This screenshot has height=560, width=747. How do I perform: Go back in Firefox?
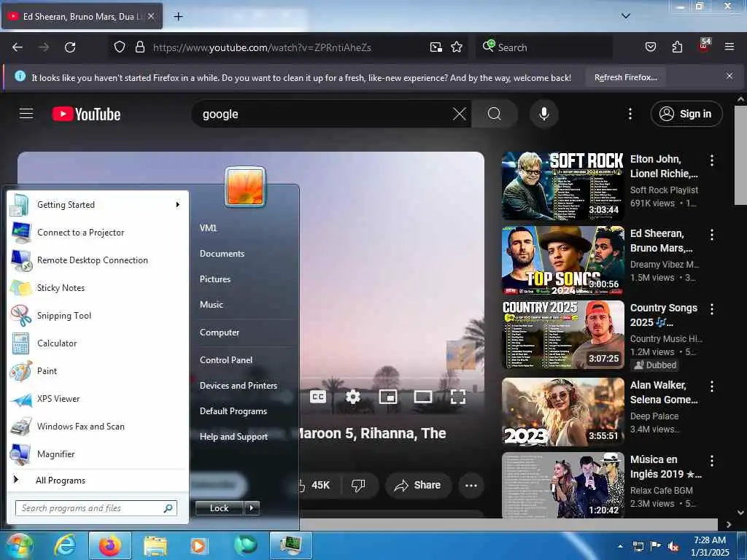[18, 47]
